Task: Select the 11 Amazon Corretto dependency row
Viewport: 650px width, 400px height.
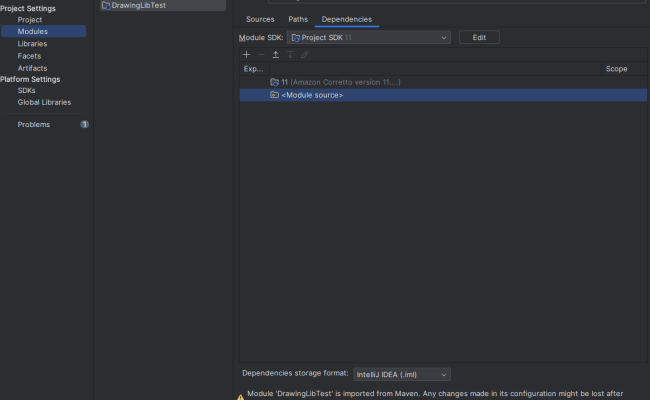Action: 443,82
